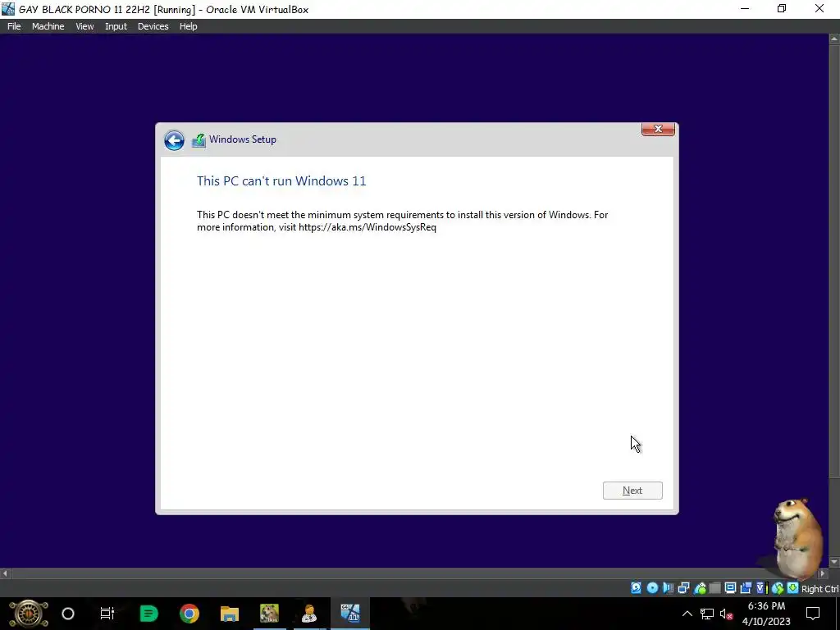Click the USB devices status icon
This screenshot has height=630, width=840.
[700, 587]
